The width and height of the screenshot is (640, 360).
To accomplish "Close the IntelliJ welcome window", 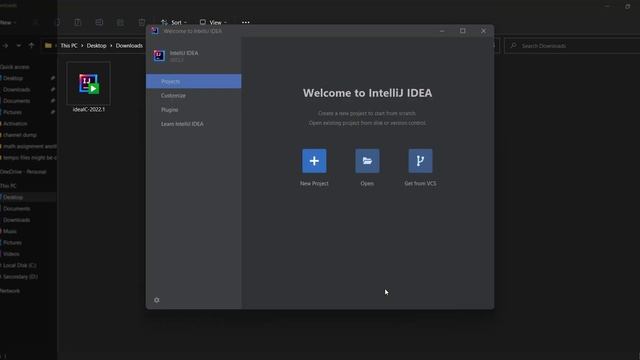I will click(x=483, y=31).
